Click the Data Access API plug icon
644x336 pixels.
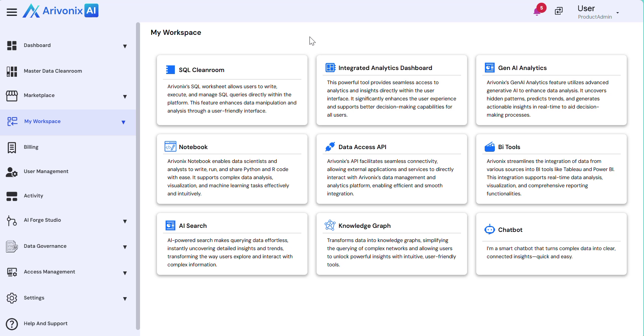click(330, 147)
